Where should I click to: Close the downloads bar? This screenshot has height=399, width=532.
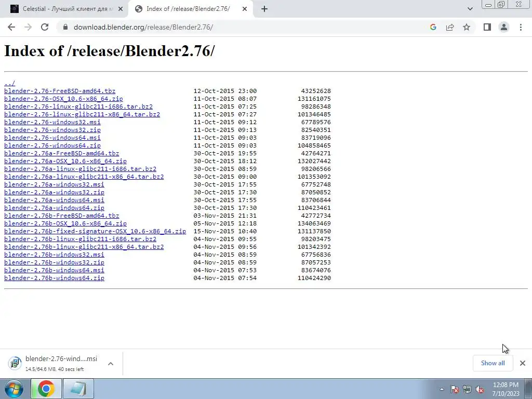523,363
